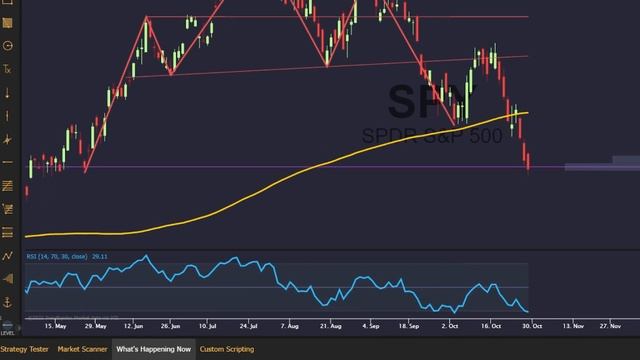
Task: Click the 24. Jul date label
Action: point(249,326)
